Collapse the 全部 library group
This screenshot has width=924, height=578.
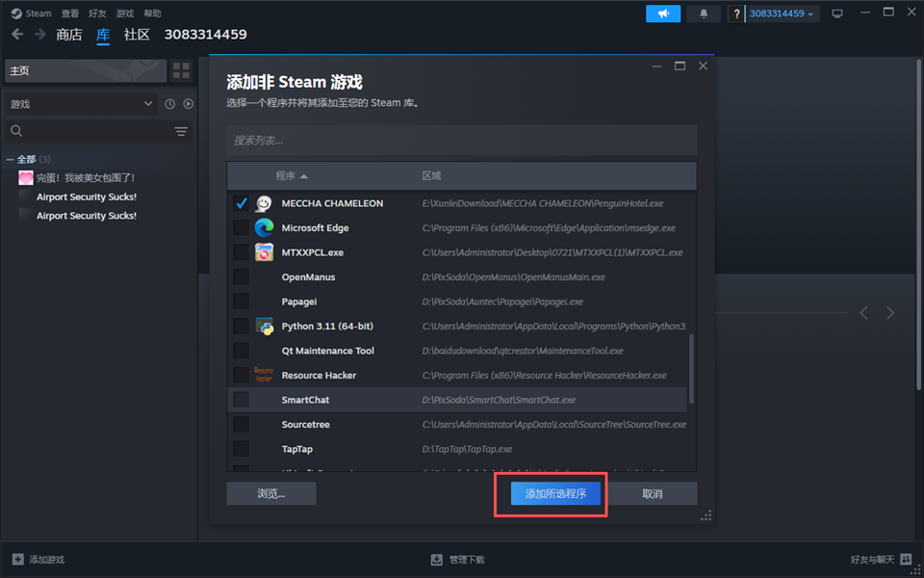pyautogui.click(x=10, y=159)
